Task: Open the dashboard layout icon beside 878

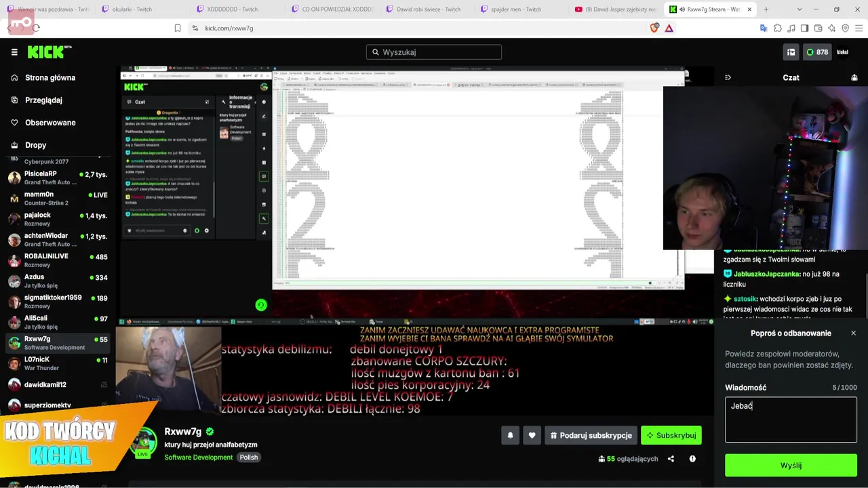Action: click(791, 52)
